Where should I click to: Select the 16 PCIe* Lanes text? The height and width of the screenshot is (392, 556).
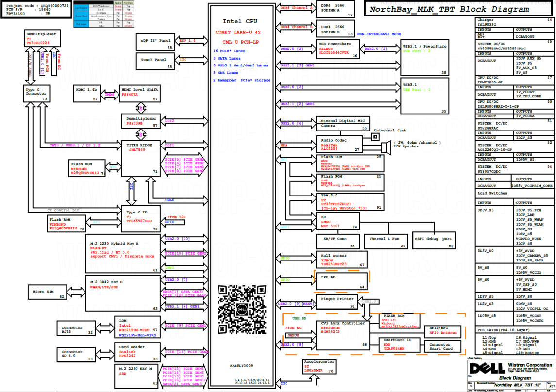coord(229,51)
